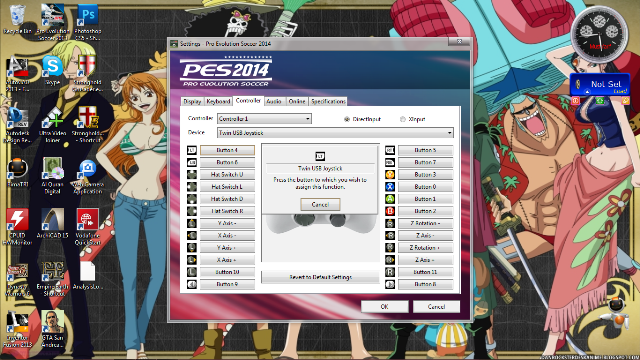
Task: Select the Pro Evolution Soccer desktop shortcut
Action: [52, 22]
